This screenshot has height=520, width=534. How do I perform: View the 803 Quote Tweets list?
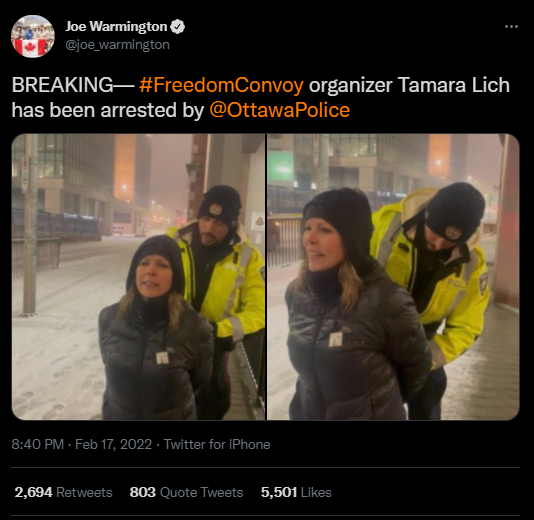click(x=186, y=492)
